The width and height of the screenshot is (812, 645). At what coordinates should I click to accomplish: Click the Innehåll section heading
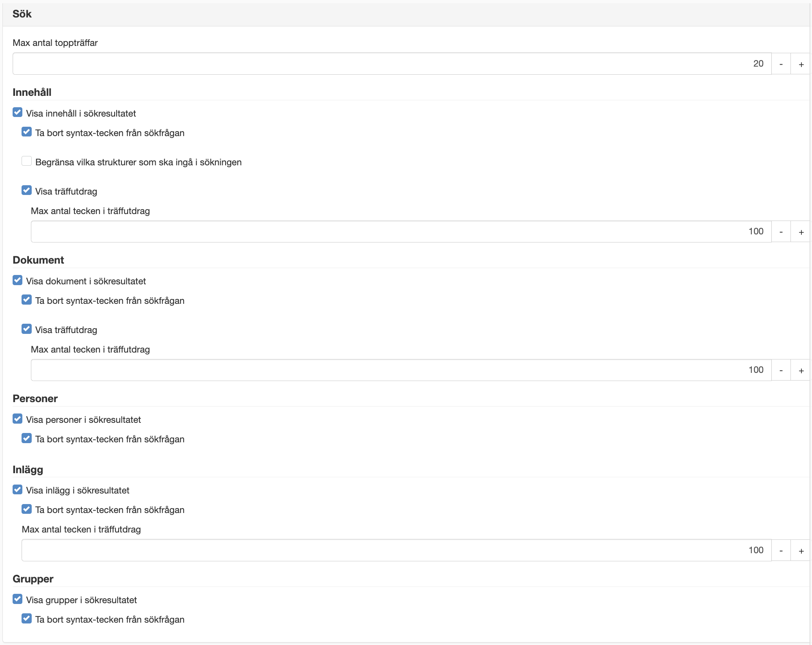tap(32, 92)
